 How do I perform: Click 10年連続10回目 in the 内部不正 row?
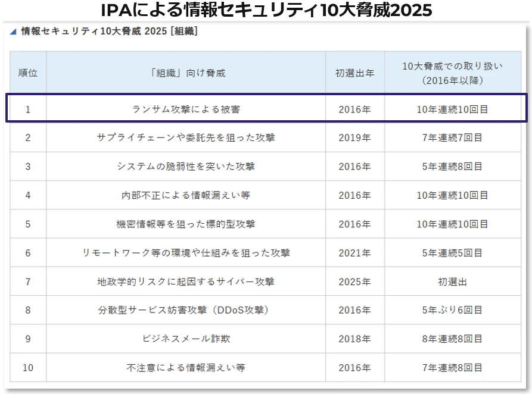[452, 195]
